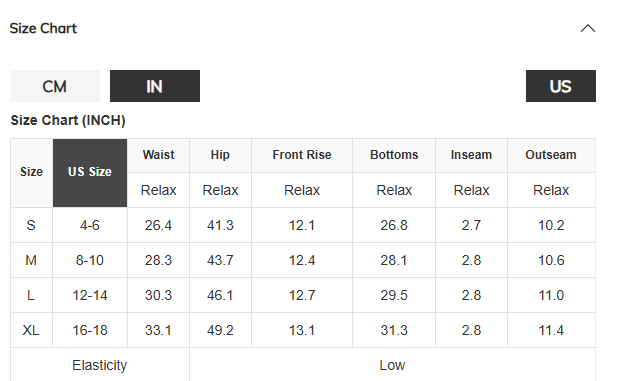The image size is (626, 381).
Task: Click the Waist column header
Action: coord(158,155)
